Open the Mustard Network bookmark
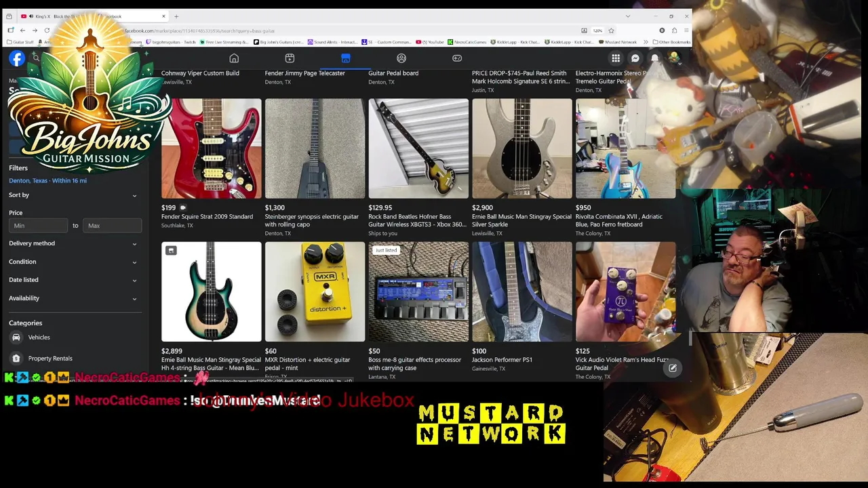 tap(618, 42)
